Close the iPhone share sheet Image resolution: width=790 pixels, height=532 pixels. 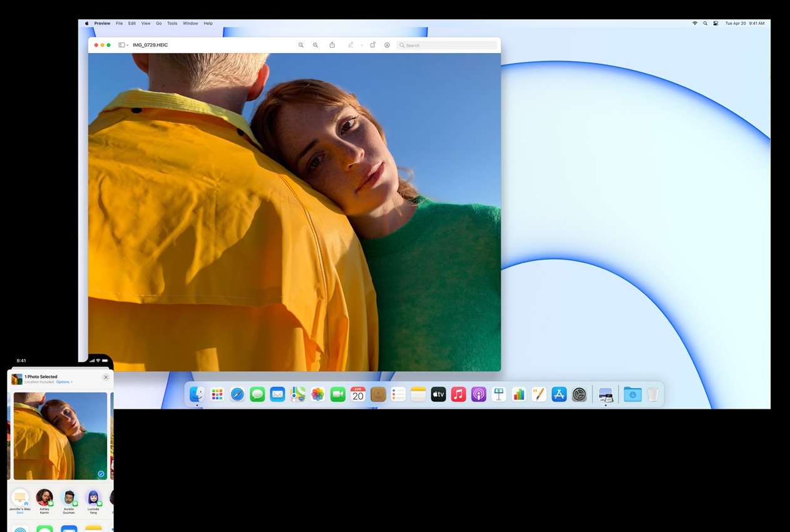point(106,377)
